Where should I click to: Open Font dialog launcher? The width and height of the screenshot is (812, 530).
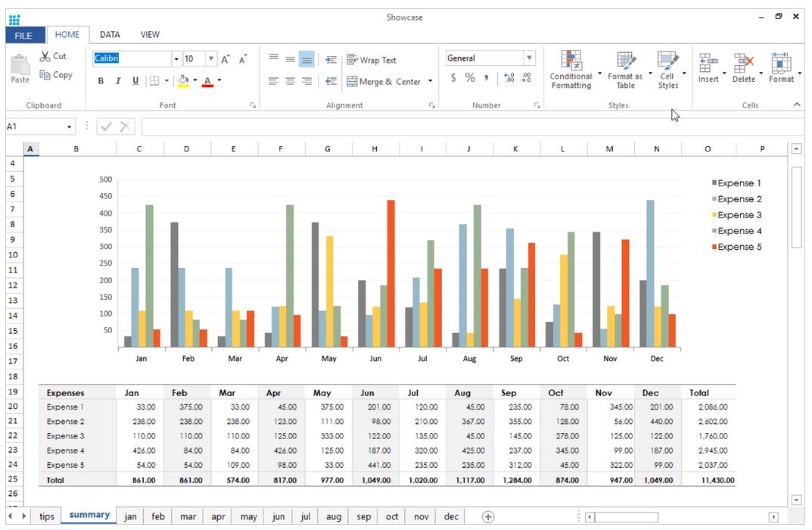click(253, 106)
